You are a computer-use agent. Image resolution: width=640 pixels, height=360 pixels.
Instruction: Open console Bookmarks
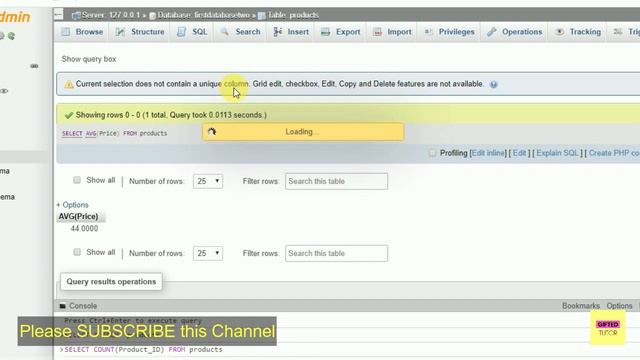[581, 306]
